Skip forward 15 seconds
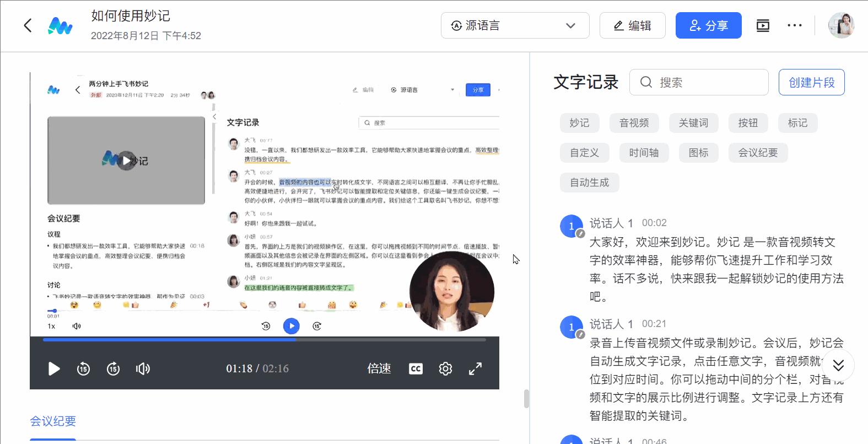 click(x=113, y=368)
